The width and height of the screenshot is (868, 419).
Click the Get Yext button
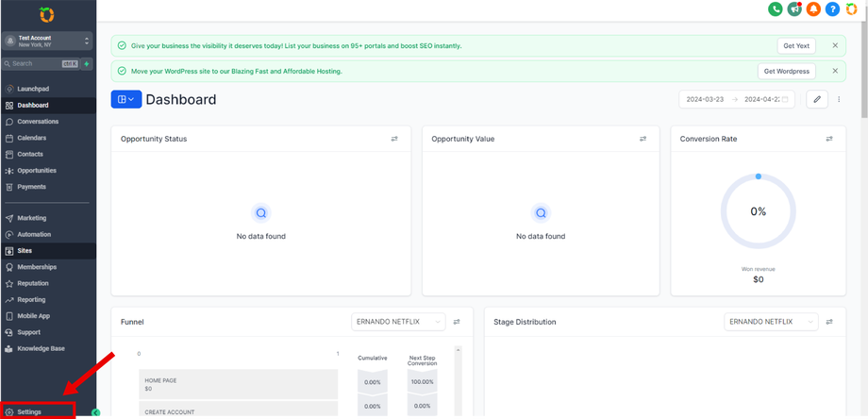coord(795,45)
